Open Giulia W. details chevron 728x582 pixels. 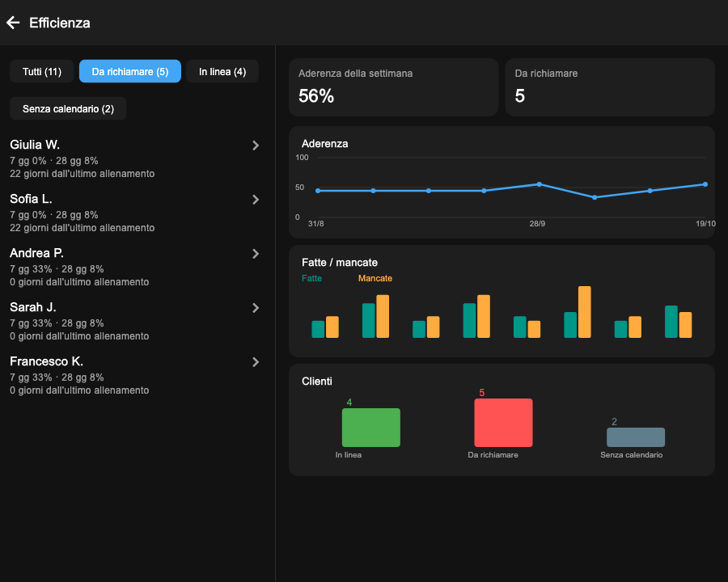[256, 145]
